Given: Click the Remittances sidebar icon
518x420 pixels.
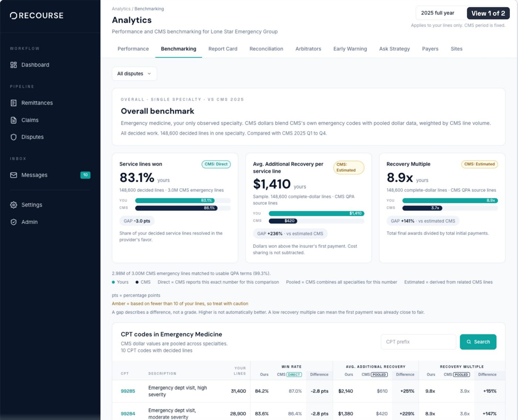Looking at the screenshot, I should (14, 103).
